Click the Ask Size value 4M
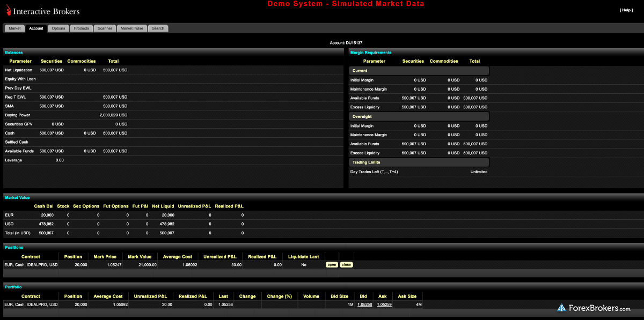The width and height of the screenshot is (644, 320). [419, 304]
